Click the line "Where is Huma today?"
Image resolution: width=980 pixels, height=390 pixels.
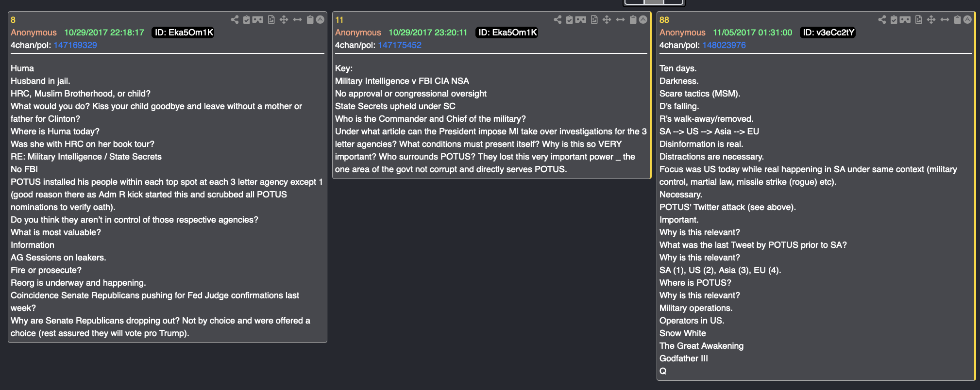(x=55, y=131)
